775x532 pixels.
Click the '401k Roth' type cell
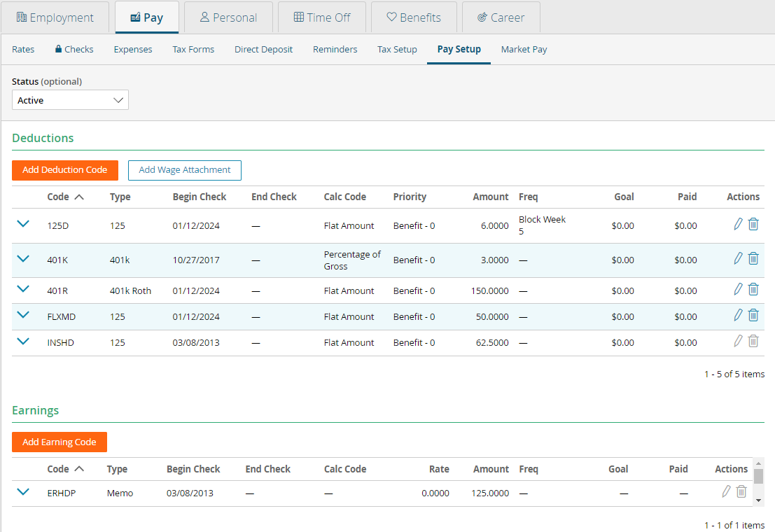130,290
